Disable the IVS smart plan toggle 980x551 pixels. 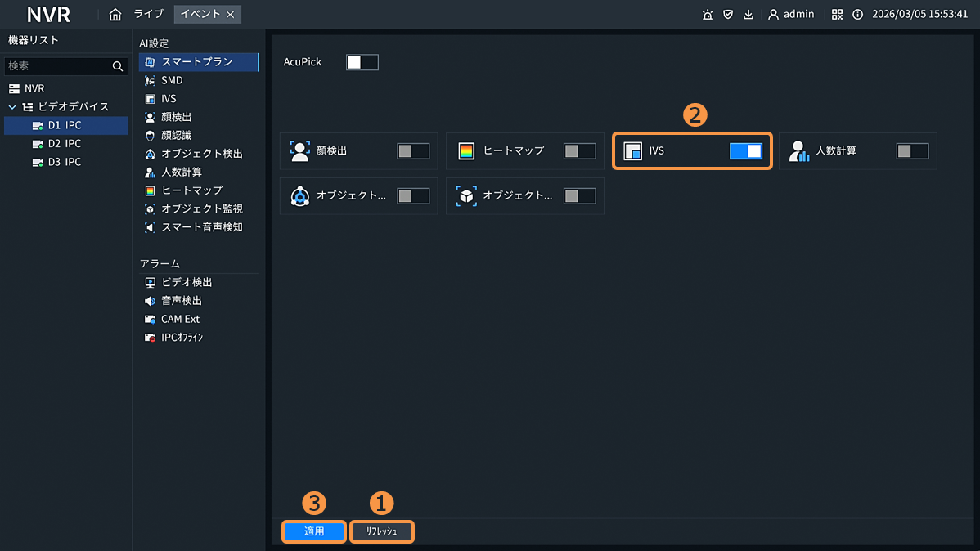pyautogui.click(x=745, y=151)
